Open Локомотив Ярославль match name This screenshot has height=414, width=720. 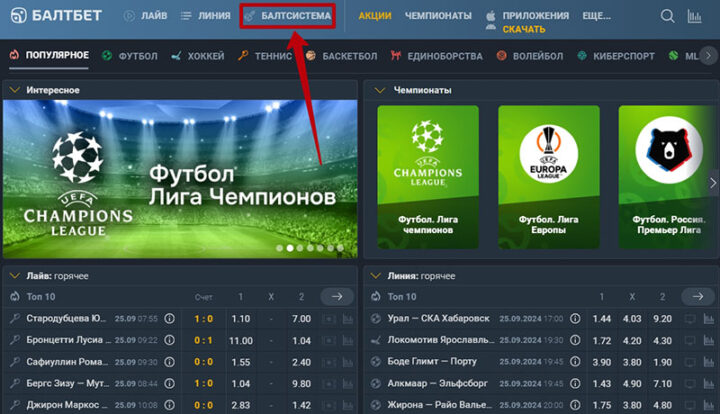pos(441,340)
